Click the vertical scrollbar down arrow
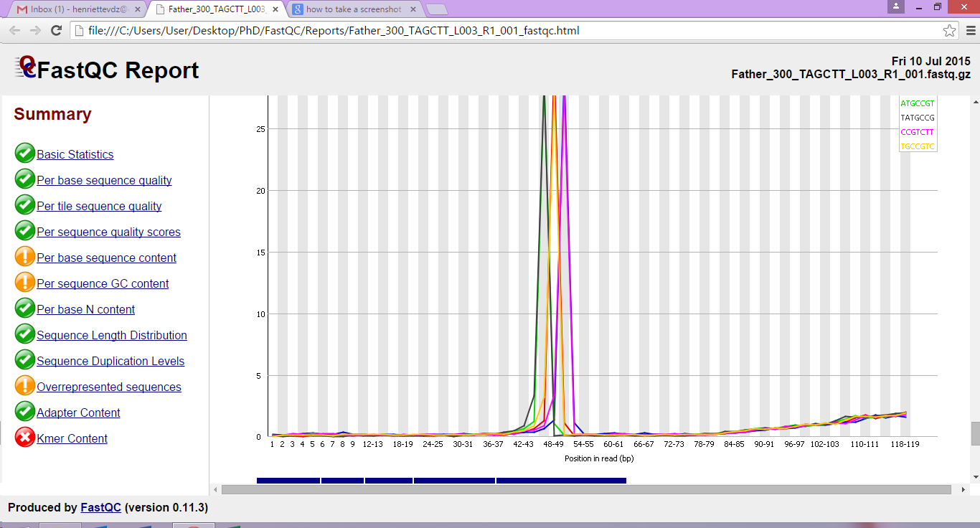The height and width of the screenshot is (528, 980). (974, 476)
